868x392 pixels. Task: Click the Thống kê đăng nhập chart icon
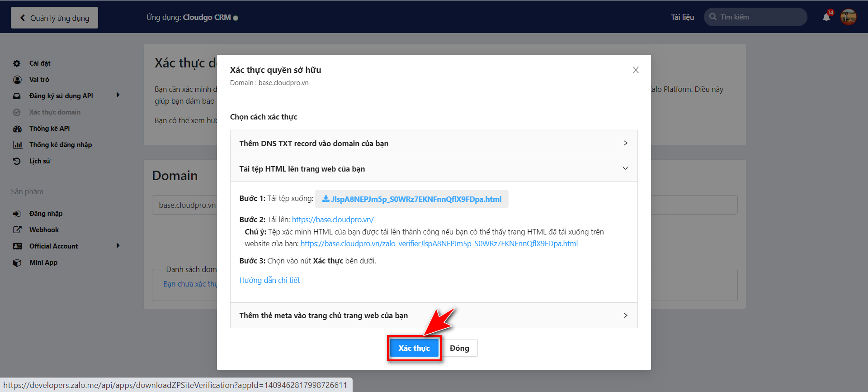[x=17, y=145]
